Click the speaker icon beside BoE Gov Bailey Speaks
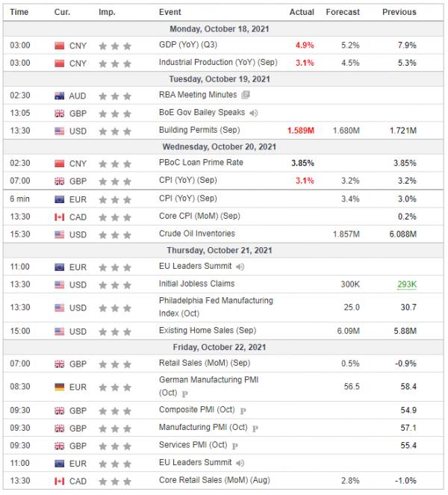The image size is (448, 495). tap(254, 113)
